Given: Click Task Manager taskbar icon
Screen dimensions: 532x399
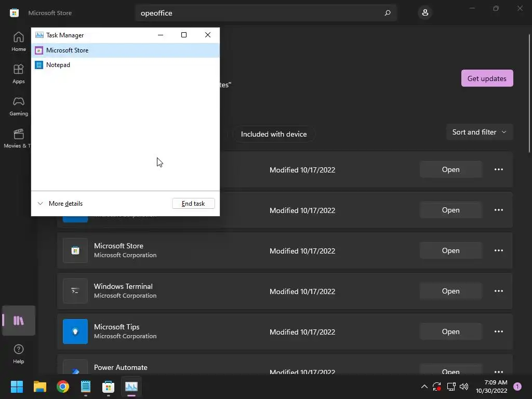Looking at the screenshot, I should click(x=131, y=387).
